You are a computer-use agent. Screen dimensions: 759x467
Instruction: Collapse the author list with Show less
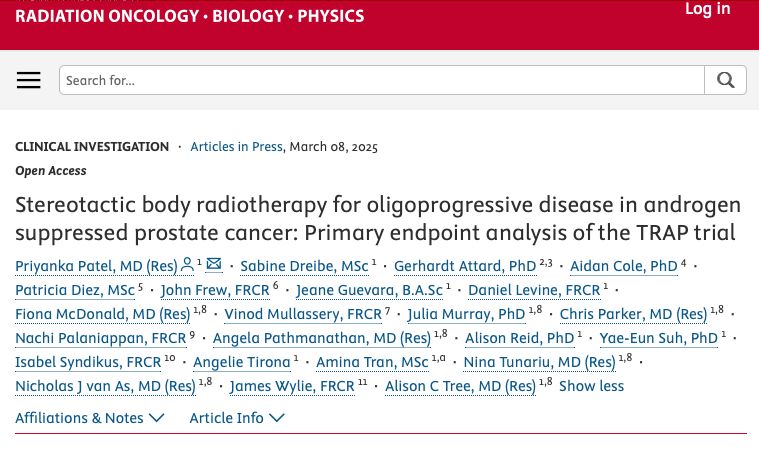click(x=592, y=386)
